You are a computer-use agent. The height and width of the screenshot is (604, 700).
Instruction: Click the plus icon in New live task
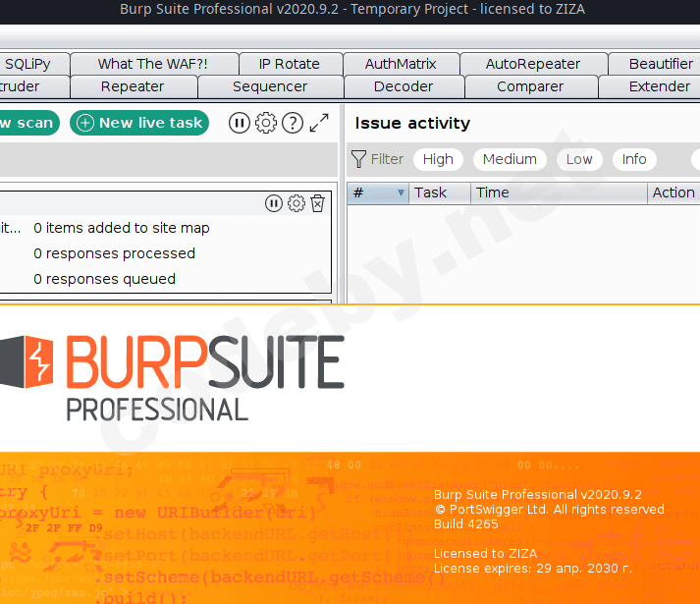[x=85, y=123]
